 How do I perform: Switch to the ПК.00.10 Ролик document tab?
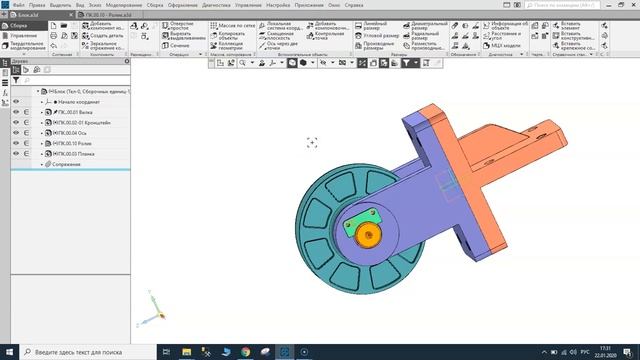click(109, 15)
